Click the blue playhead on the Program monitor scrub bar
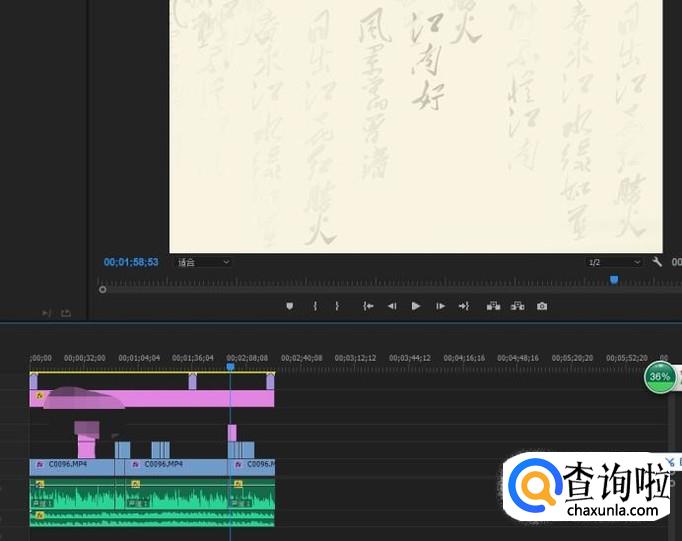 [x=614, y=280]
